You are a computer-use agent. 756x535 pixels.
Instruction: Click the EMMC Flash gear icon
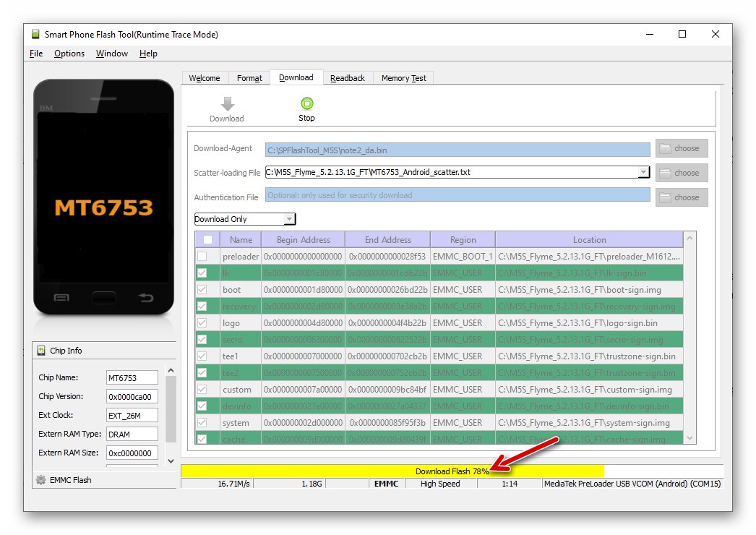pos(40,479)
